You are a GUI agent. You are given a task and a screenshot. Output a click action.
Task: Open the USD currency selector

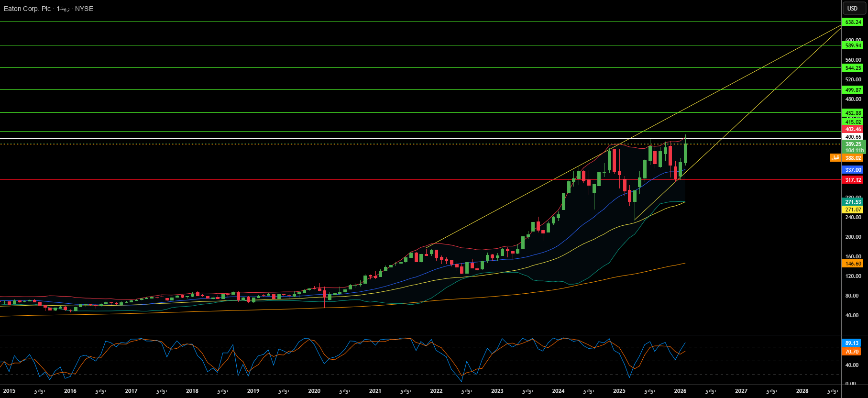tap(853, 8)
